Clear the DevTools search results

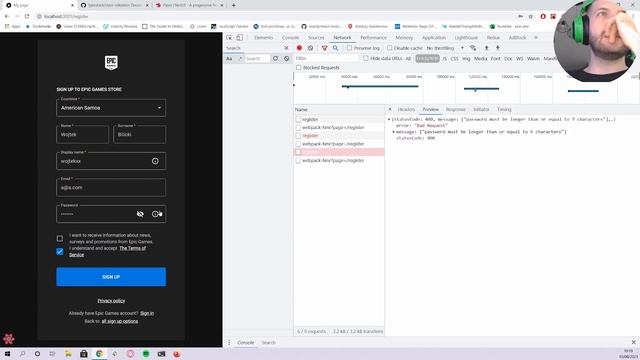point(287,58)
